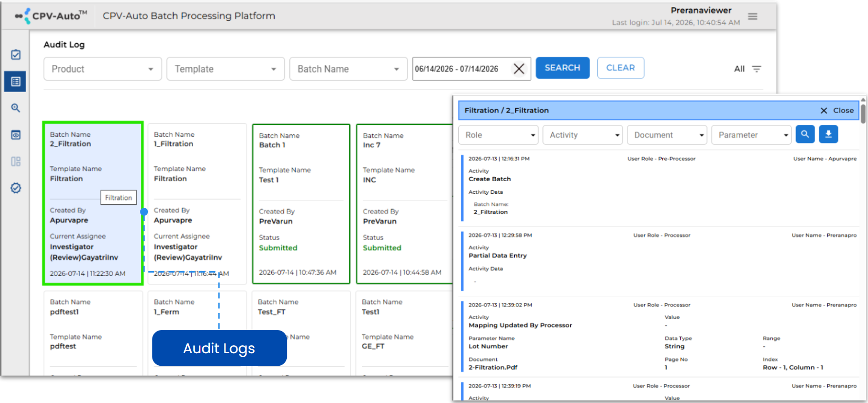Clear the date range with X icon

click(x=519, y=69)
